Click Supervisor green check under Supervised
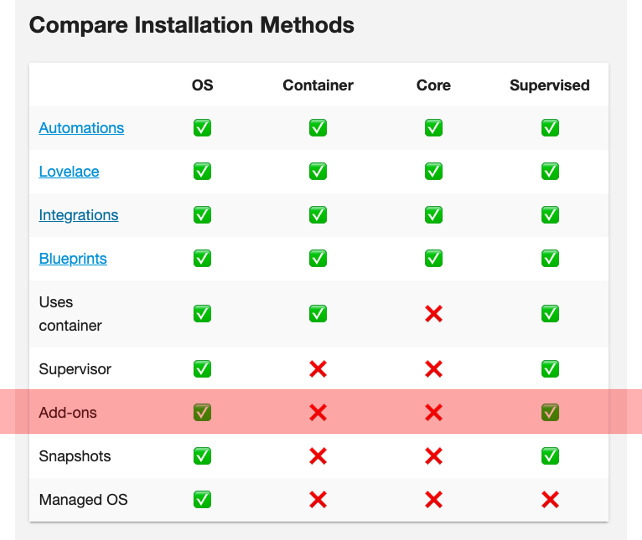Screen dimensions: 642x540 pyautogui.click(x=550, y=369)
